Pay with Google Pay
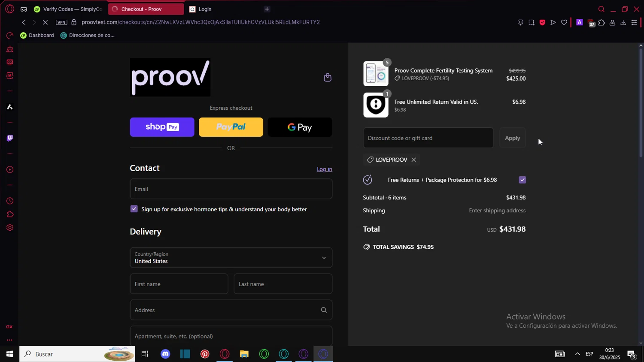Viewport: 644px width, 362px height. pyautogui.click(x=300, y=127)
